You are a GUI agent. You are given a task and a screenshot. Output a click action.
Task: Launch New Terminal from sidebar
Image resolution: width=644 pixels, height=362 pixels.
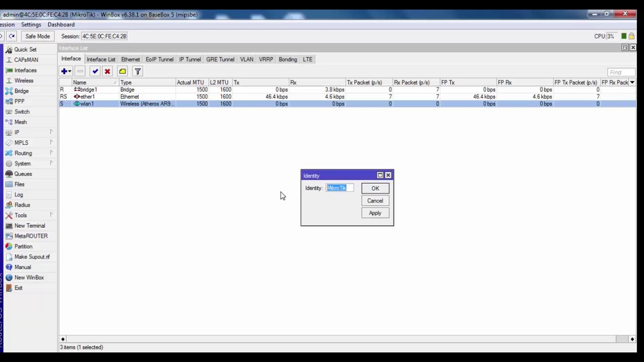point(30,226)
